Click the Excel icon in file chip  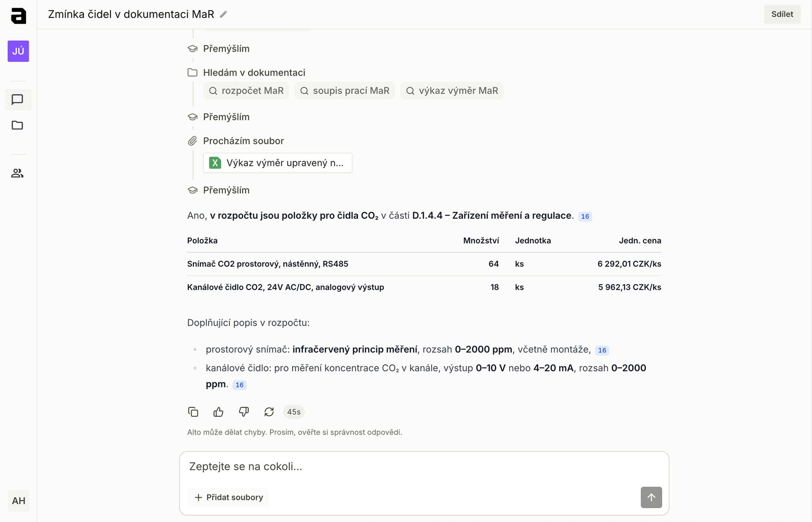coord(215,163)
